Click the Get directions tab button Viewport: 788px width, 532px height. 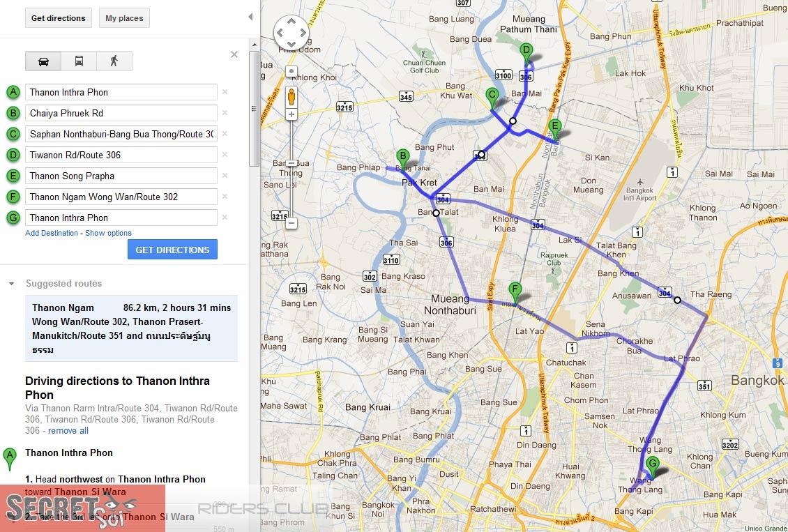59,18
